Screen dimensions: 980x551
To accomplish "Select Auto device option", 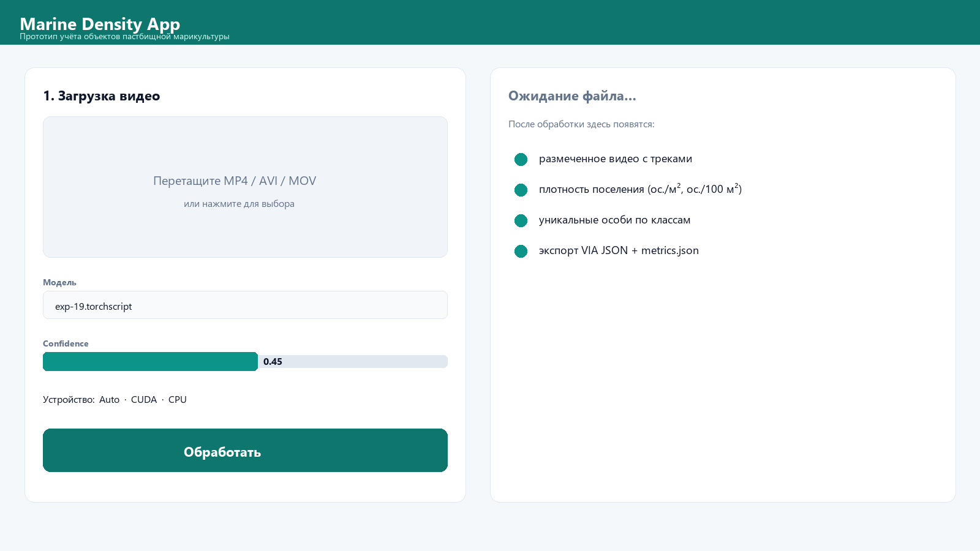I will click(x=109, y=400).
